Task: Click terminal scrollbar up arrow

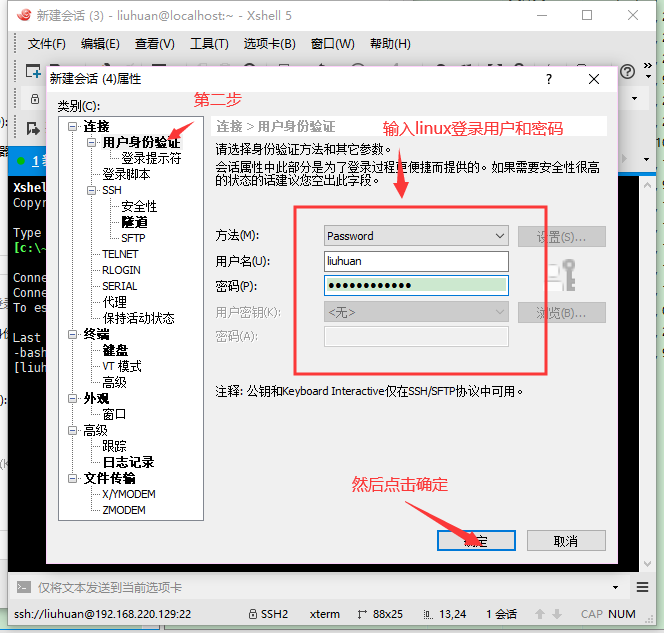Action: [647, 185]
